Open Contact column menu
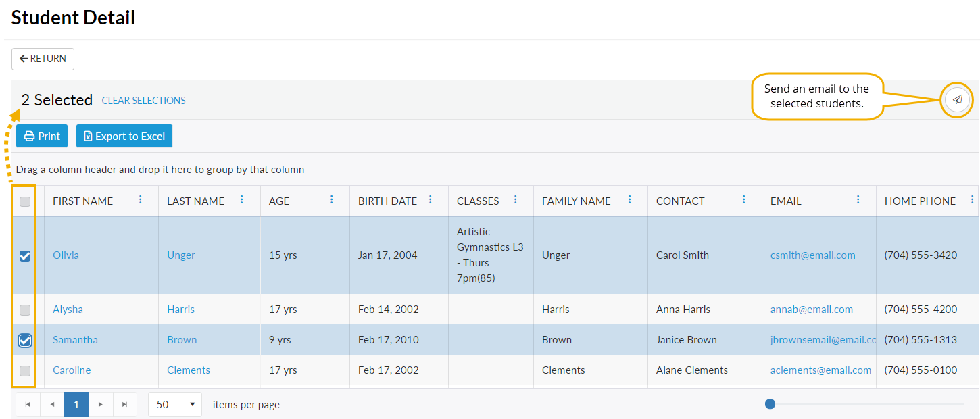Image resolution: width=980 pixels, height=419 pixels. point(743,200)
